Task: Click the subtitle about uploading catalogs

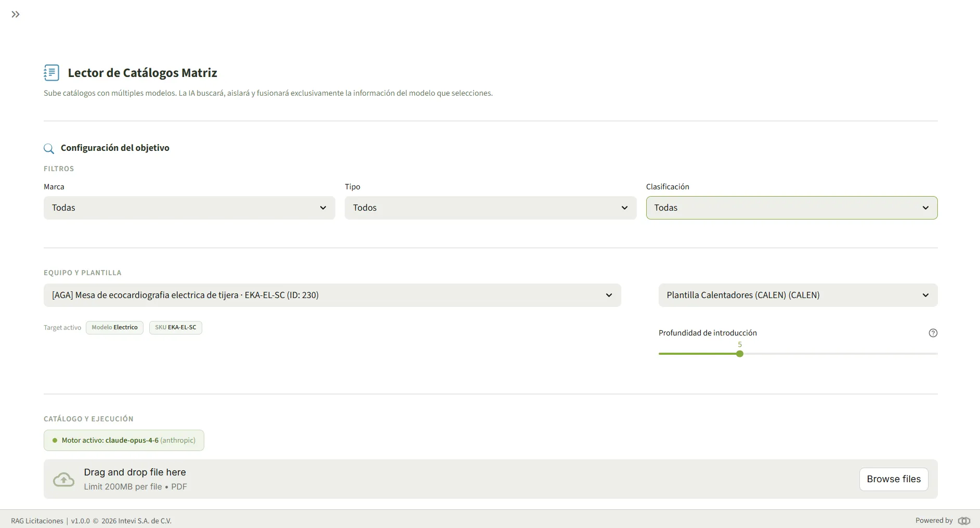Action: (268, 93)
